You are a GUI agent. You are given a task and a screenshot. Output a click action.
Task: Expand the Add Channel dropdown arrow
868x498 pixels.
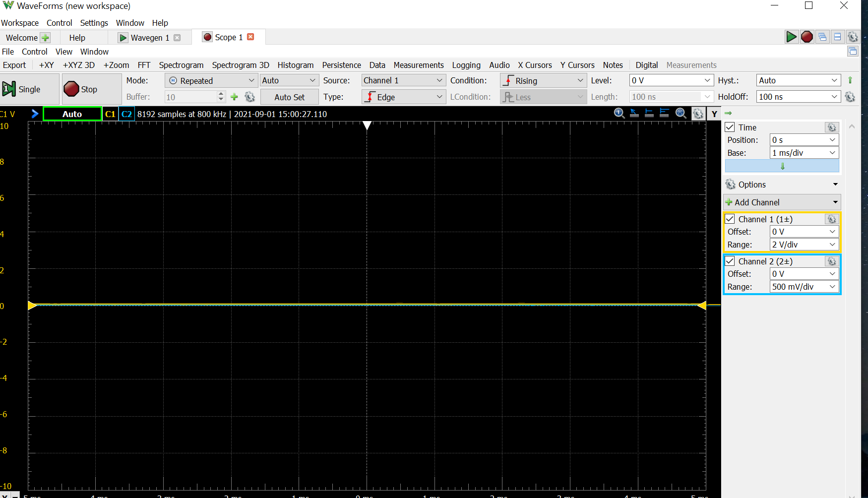click(x=835, y=202)
